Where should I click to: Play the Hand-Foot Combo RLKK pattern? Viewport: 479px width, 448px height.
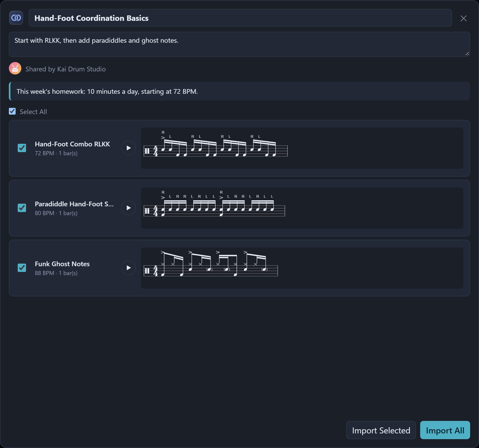129,148
